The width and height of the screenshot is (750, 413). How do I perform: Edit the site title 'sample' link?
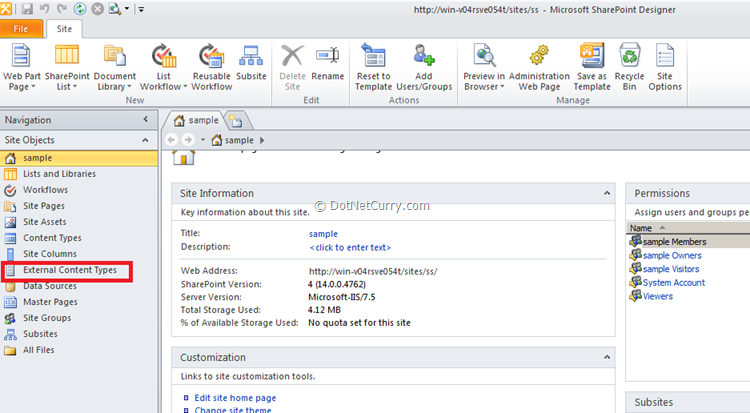click(x=323, y=234)
